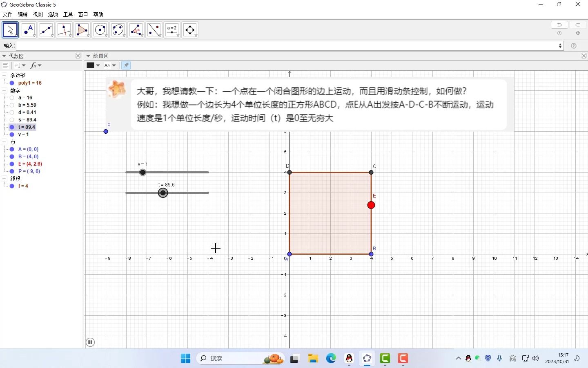Collapse the 多边形 group in algebra view

4,76
